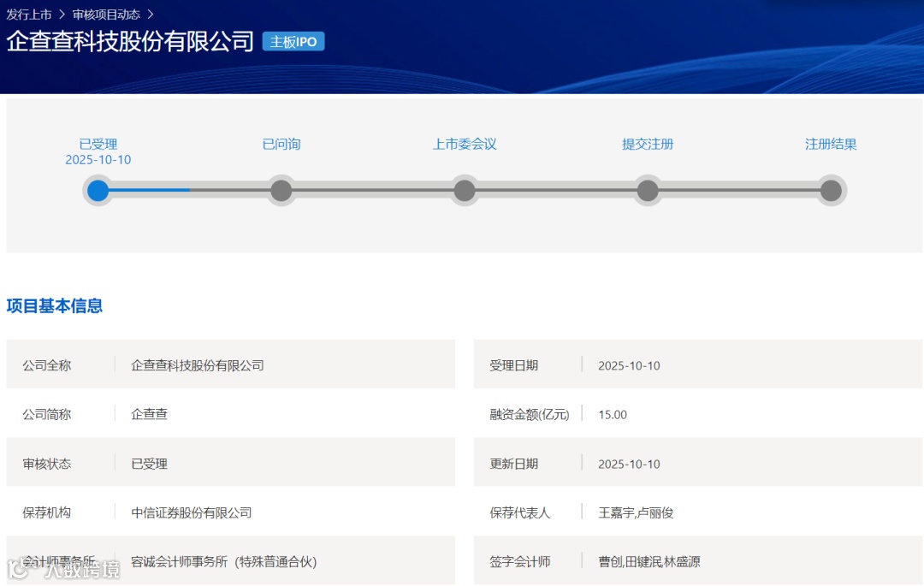
Task: Click the 主板IPO badge
Action: pos(293,42)
